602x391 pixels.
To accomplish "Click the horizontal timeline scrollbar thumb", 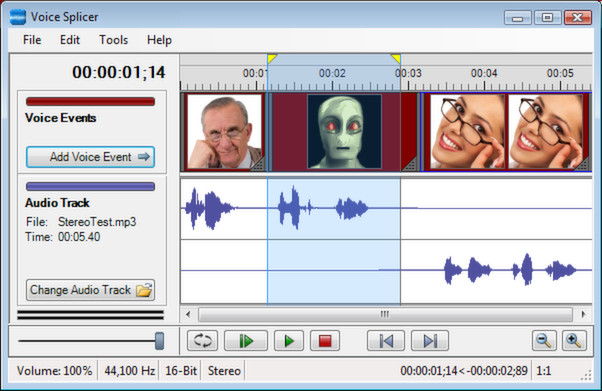I will pyautogui.click(x=385, y=315).
